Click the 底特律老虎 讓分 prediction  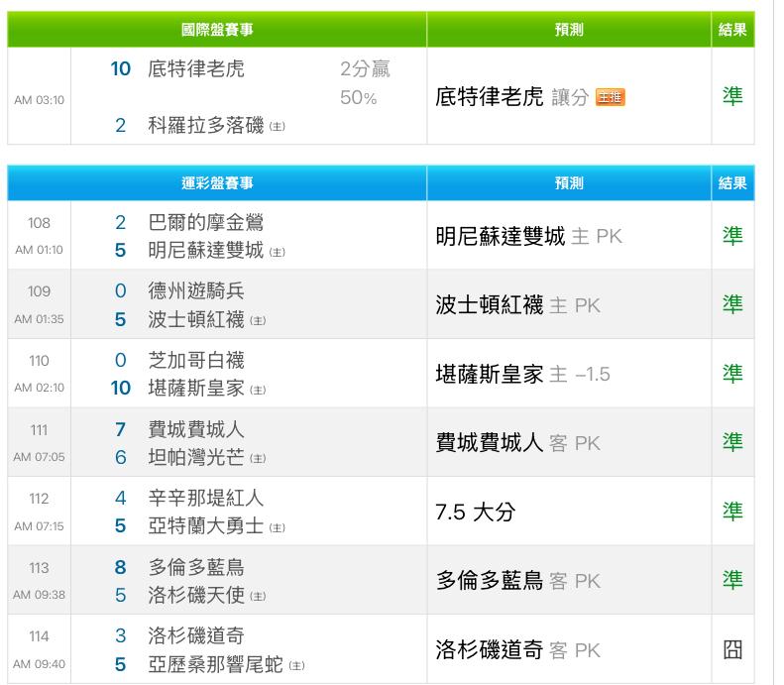point(511,97)
